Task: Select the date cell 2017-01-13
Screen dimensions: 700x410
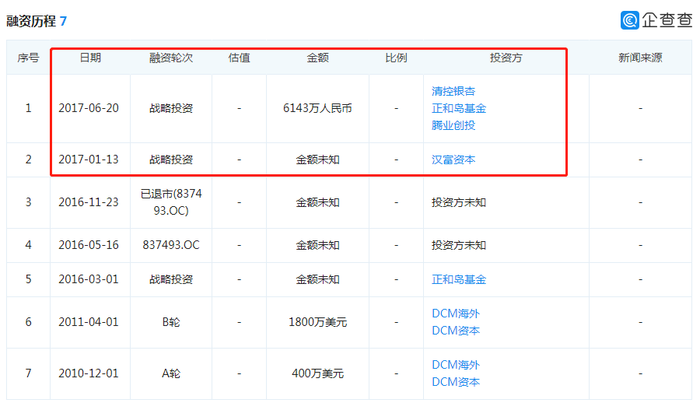Action: point(88,159)
